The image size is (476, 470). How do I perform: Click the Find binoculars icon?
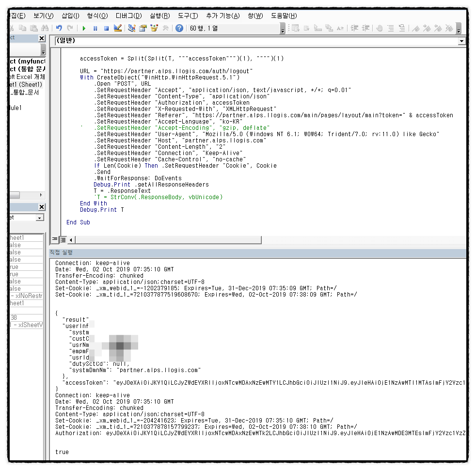(45, 29)
